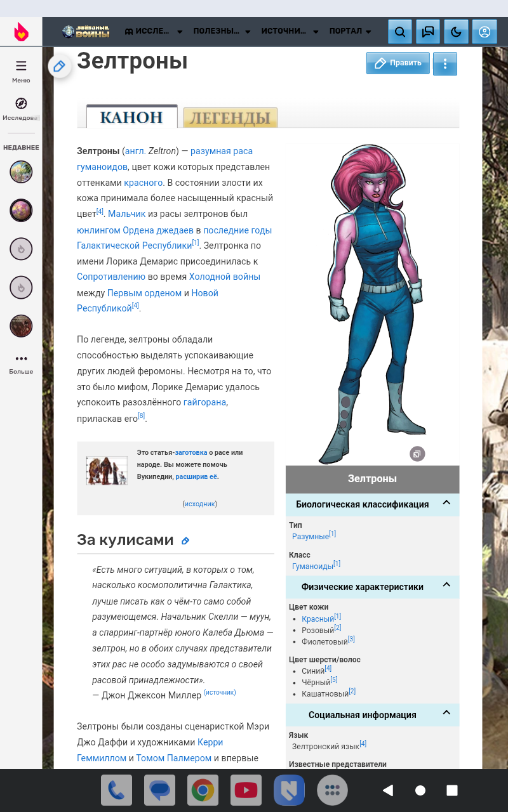Edit the За кулисами section pencil
Image resolution: width=508 pixels, height=812 pixels.
185,541
